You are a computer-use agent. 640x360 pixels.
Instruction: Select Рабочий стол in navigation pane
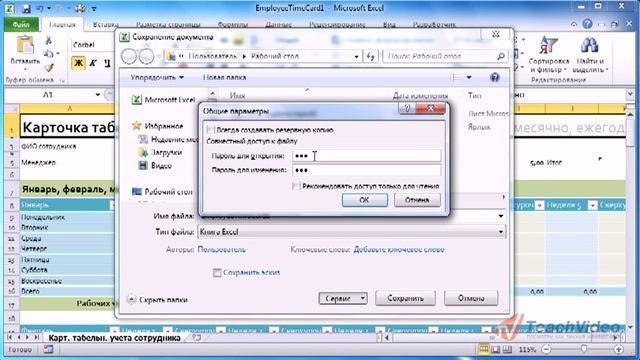(x=162, y=191)
